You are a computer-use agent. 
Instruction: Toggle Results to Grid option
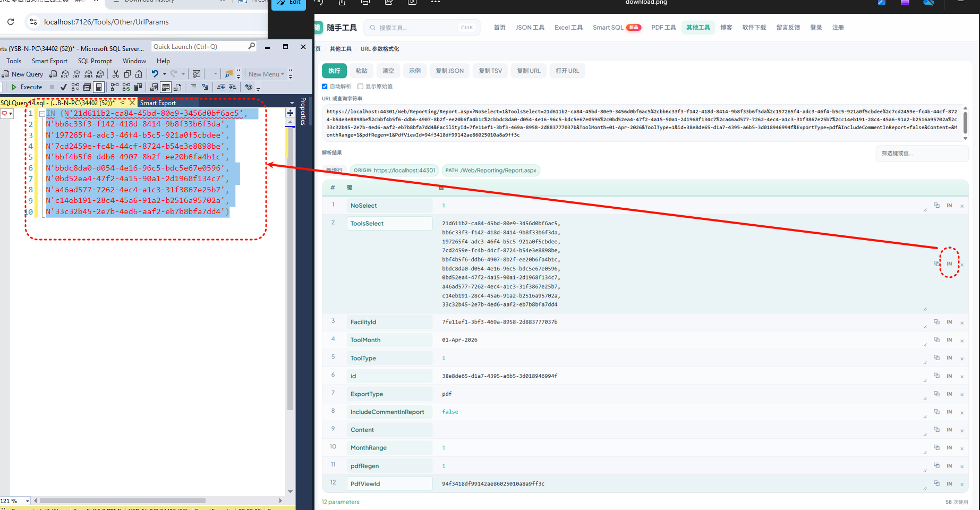click(166, 87)
